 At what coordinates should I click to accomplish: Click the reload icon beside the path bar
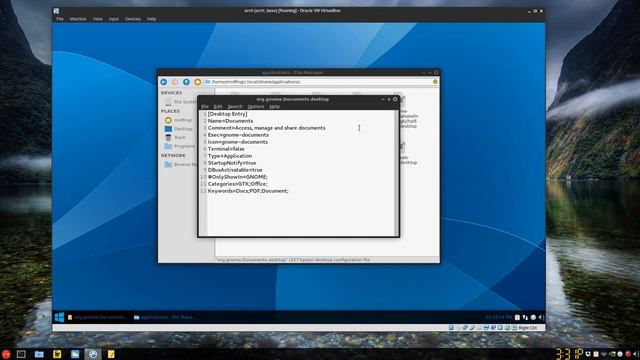pyautogui.click(x=435, y=82)
